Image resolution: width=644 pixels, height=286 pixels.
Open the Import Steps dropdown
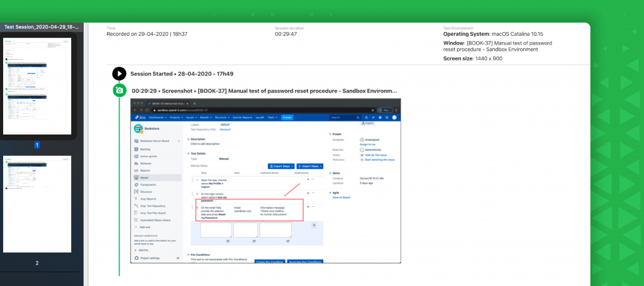tap(309, 166)
